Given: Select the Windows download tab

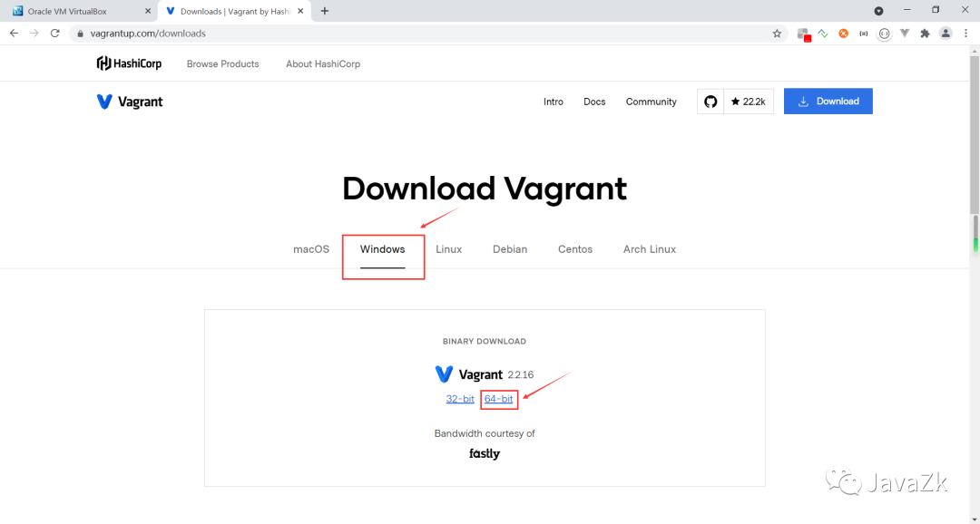Looking at the screenshot, I should click(x=383, y=249).
